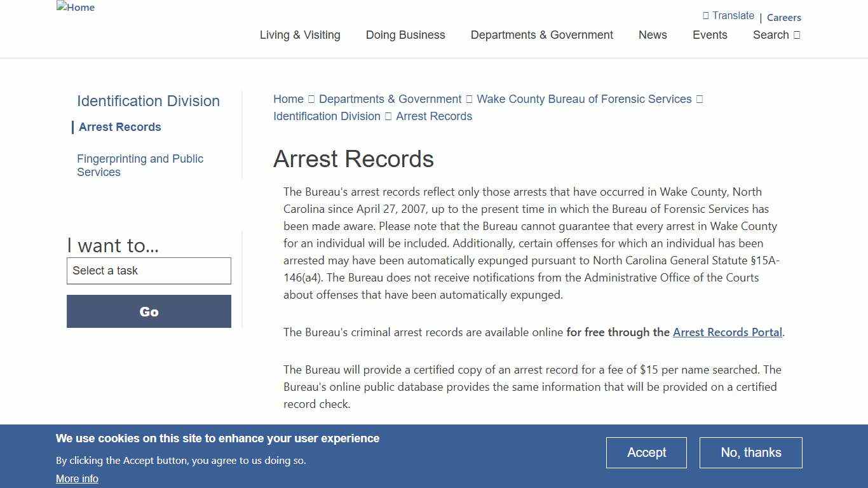Open the News section
Screen dimensions: 868x488
click(x=653, y=35)
